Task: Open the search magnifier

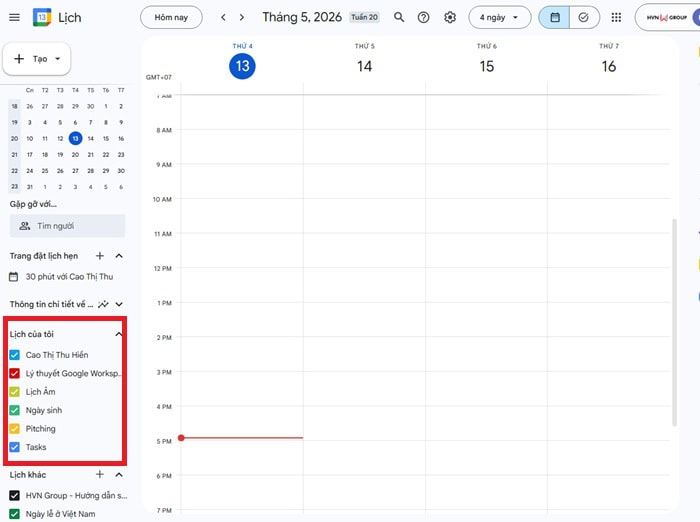Action: 399,17
